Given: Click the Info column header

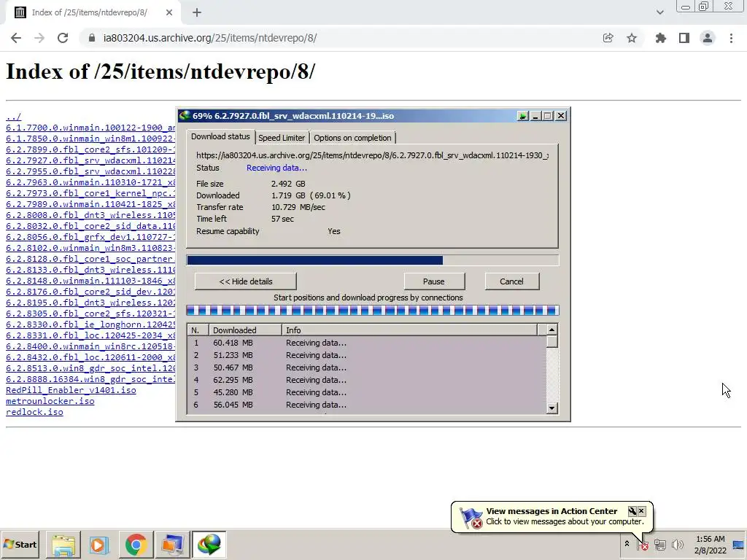Looking at the screenshot, I should coord(409,330).
